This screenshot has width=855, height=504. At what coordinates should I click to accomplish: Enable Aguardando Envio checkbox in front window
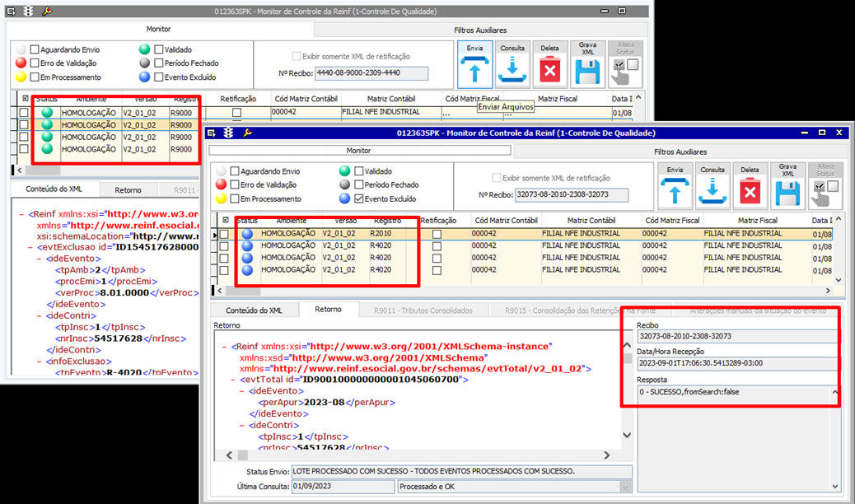click(x=235, y=170)
